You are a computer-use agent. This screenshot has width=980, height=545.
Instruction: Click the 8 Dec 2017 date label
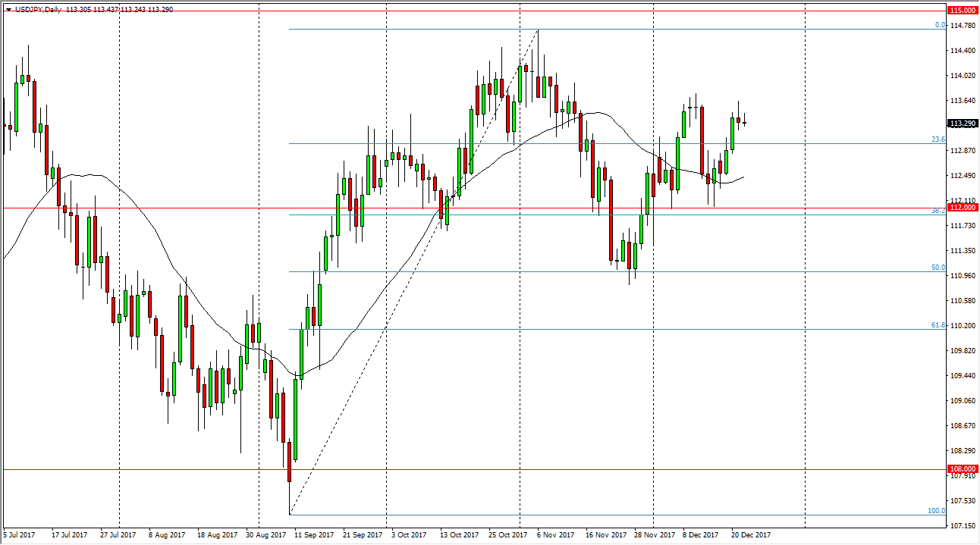click(702, 535)
